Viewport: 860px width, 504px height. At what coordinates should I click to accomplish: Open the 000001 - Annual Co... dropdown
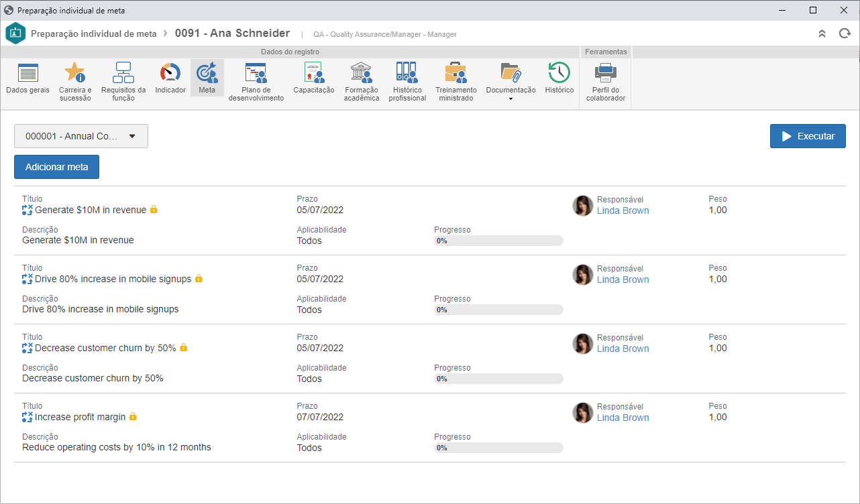pyautogui.click(x=81, y=136)
